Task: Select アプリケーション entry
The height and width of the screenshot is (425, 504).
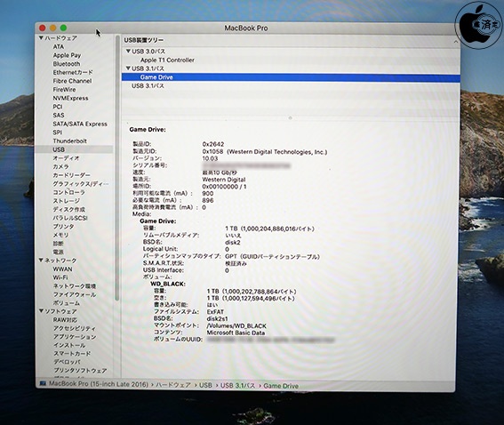Action: click(x=75, y=337)
